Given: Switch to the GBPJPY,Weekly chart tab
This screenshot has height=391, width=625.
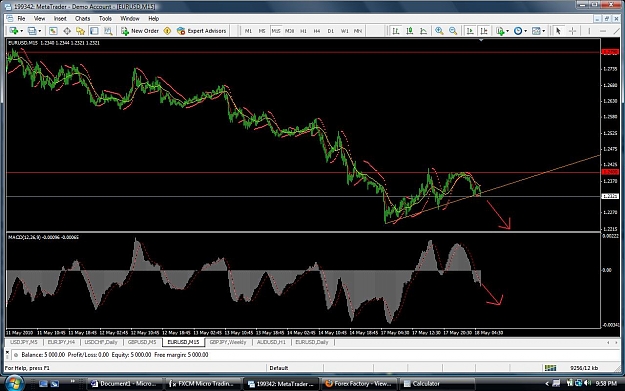Looking at the screenshot, I should (228, 342).
